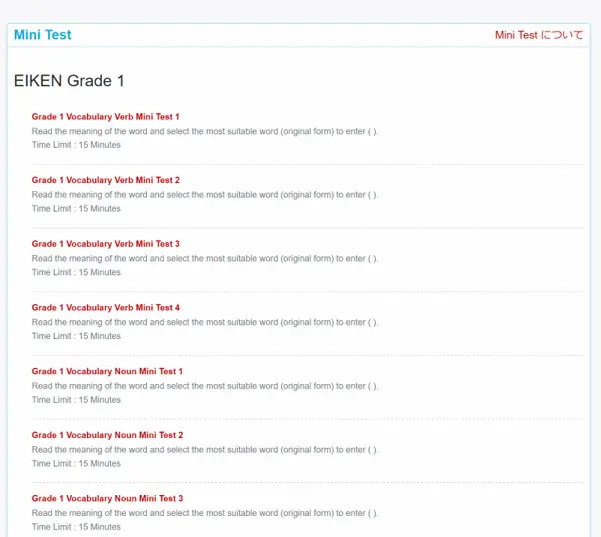Click the description under Noun Mini Test 3
This screenshot has width=601, height=537.
(205, 513)
